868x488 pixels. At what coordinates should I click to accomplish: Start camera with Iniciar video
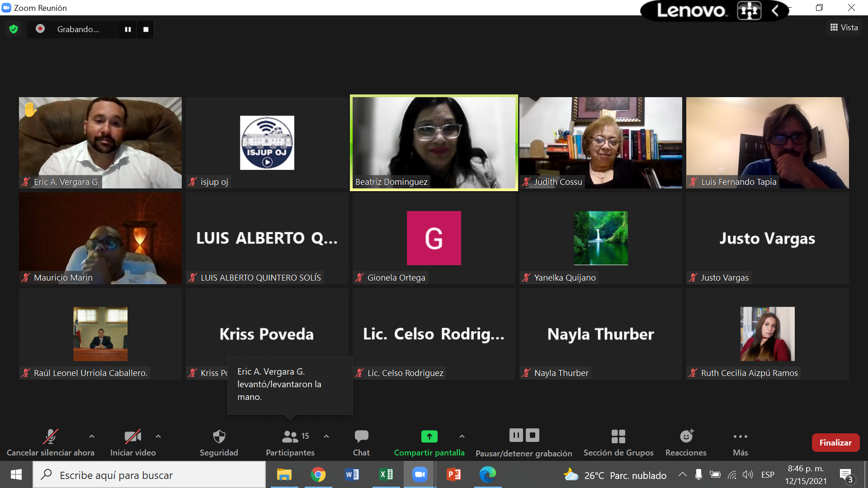[133, 443]
